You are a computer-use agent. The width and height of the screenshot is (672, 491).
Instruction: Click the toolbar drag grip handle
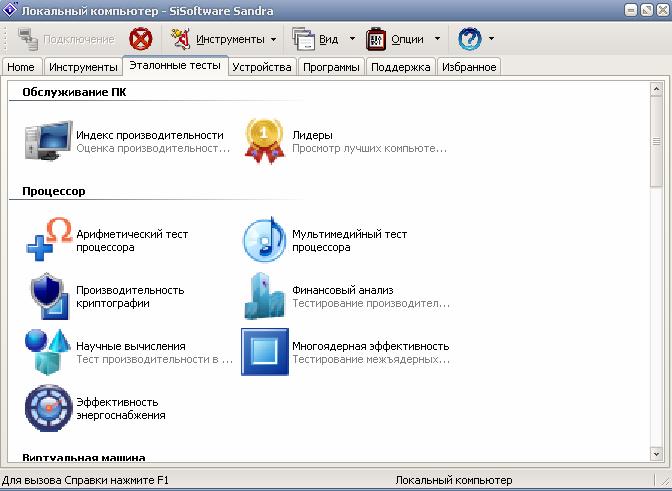point(6,39)
